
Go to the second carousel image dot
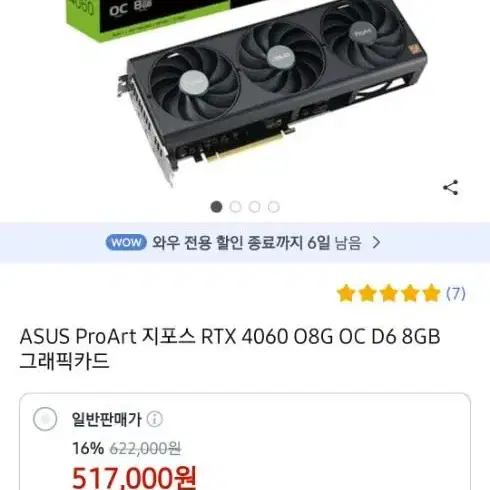point(235,207)
